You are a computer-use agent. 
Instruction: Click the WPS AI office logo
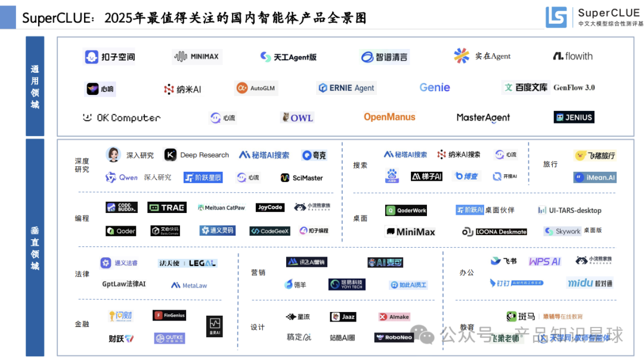[x=543, y=261]
